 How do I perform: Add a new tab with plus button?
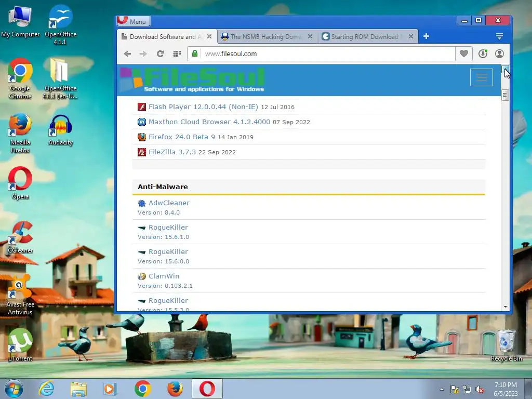[x=426, y=36]
